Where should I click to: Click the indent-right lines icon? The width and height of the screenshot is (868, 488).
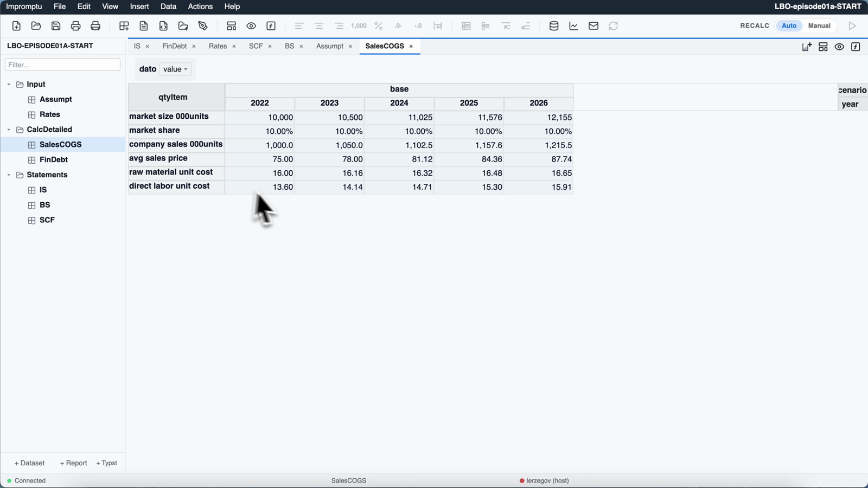[x=506, y=26]
